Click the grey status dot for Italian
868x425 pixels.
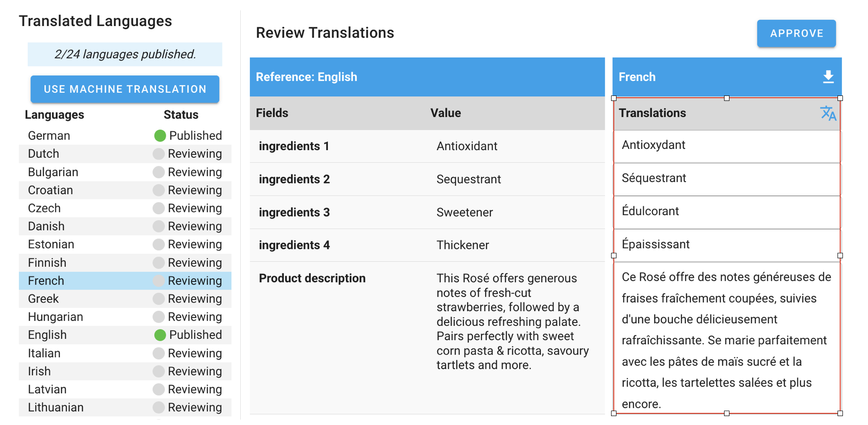click(x=158, y=353)
